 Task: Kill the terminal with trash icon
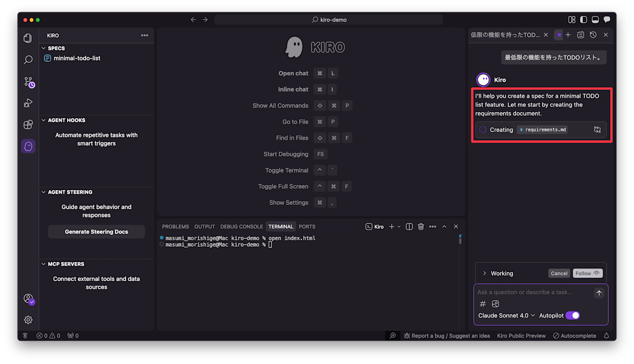[421, 227]
